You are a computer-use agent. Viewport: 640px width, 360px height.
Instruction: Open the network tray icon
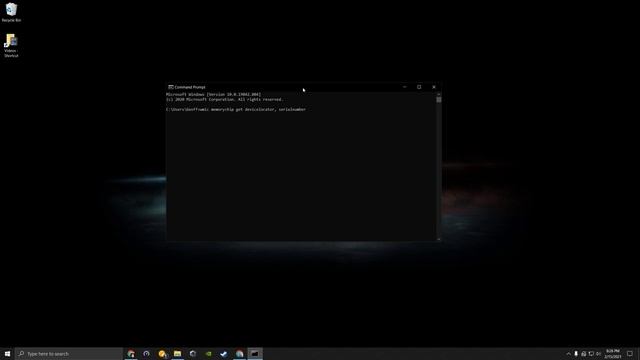point(591,353)
